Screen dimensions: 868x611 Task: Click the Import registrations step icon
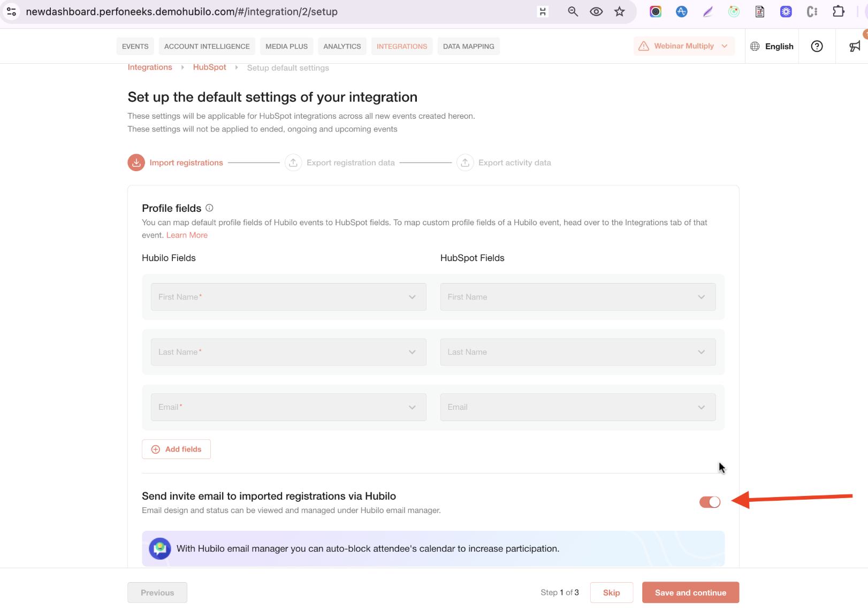coord(136,163)
